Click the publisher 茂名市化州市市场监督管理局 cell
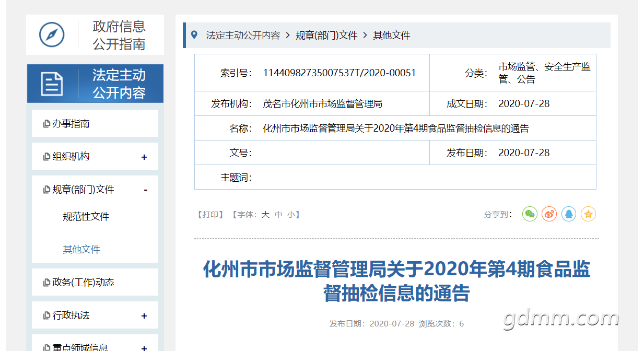Viewport: 644px width, 351px height. click(x=322, y=104)
